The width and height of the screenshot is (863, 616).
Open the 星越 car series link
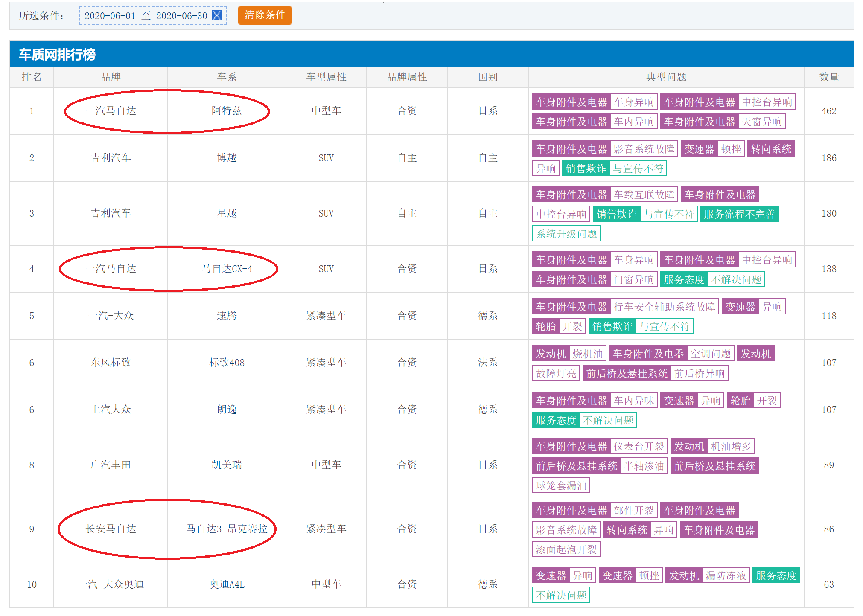[x=227, y=213]
